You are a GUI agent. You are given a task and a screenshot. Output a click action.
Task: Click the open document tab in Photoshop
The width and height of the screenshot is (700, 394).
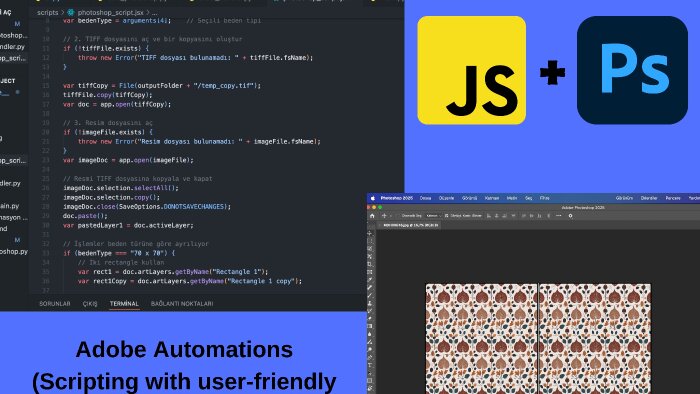(x=411, y=225)
